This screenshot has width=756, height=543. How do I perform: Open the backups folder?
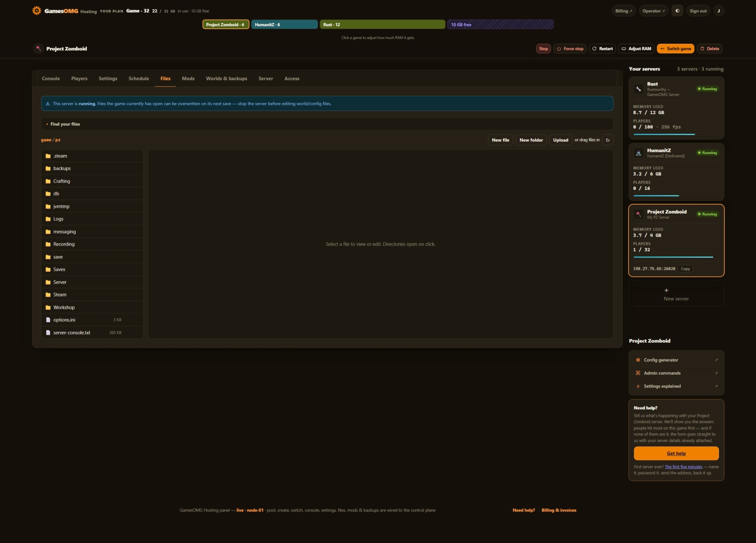(92, 168)
